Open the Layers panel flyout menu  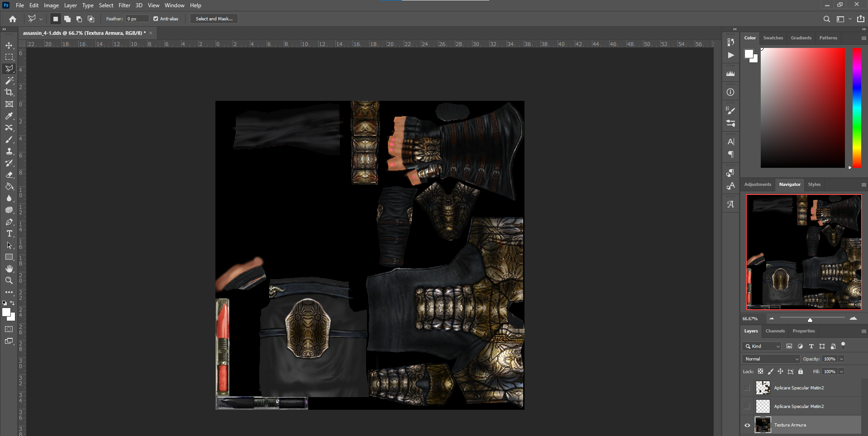click(x=863, y=332)
